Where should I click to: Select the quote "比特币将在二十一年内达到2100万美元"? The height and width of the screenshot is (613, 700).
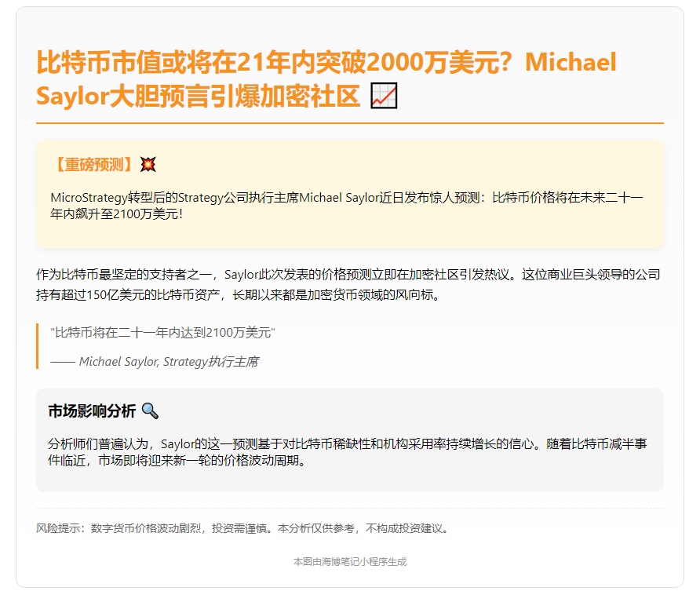click(x=163, y=333)
